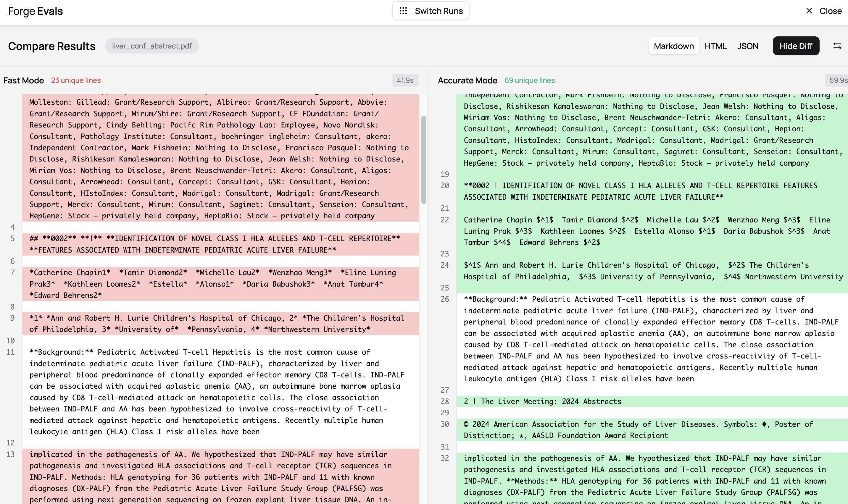Click the grid dots icon in Switch Runs
Image resolution: width=848 pixels, height=504 pixels.
click(403, 11)
